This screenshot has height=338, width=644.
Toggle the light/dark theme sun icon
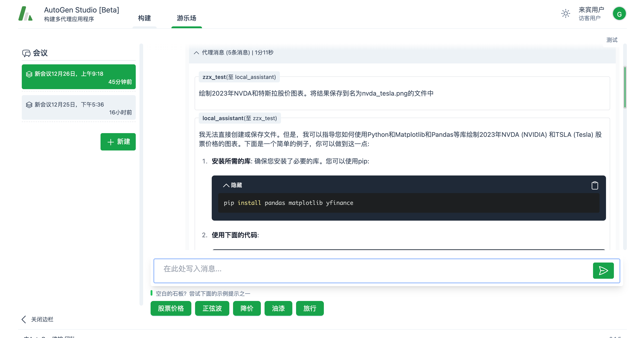565,13
